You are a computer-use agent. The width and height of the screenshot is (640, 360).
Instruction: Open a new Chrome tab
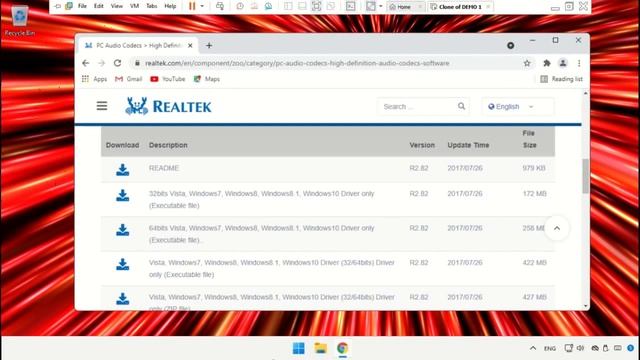[209, 45]
